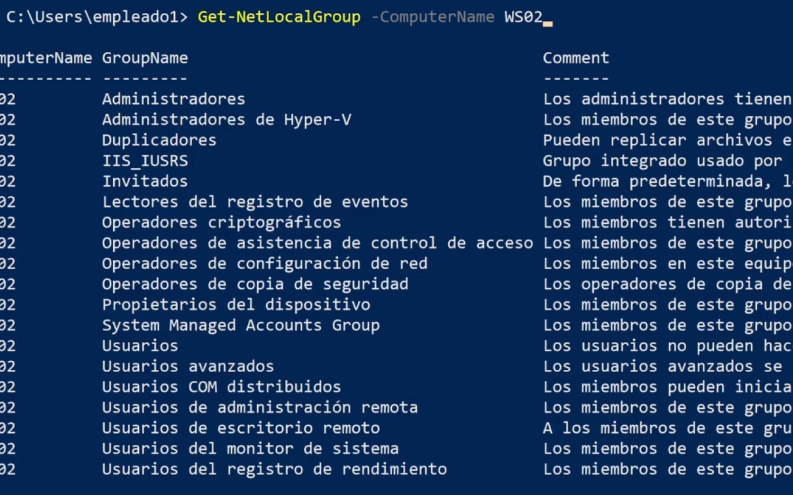Click the Duplicadores group name

pos(159,140)
